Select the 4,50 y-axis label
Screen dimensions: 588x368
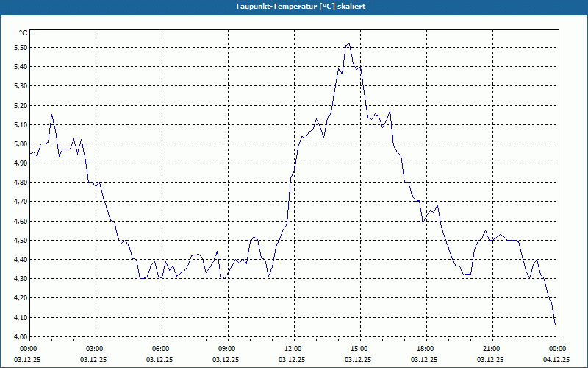(21, 241)
